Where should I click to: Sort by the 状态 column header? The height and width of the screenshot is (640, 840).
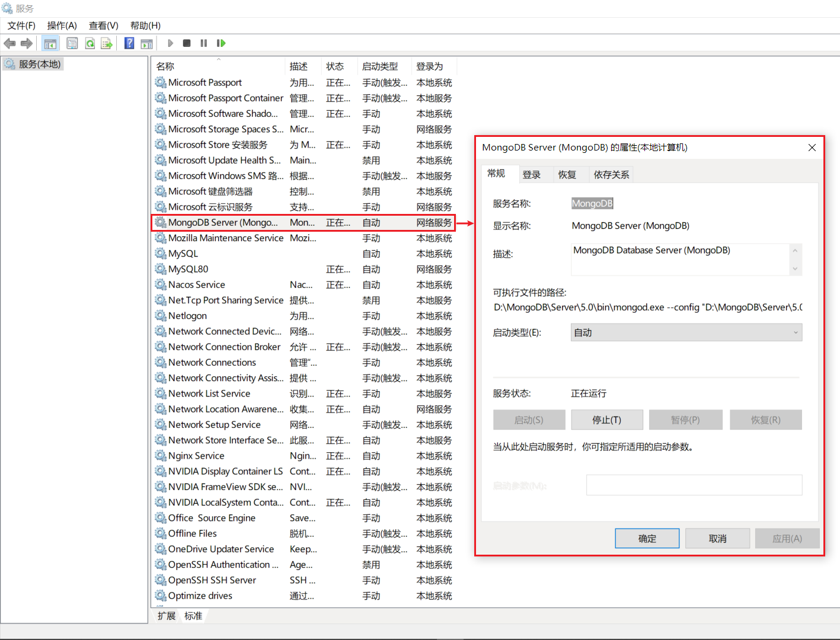[339, 66]
